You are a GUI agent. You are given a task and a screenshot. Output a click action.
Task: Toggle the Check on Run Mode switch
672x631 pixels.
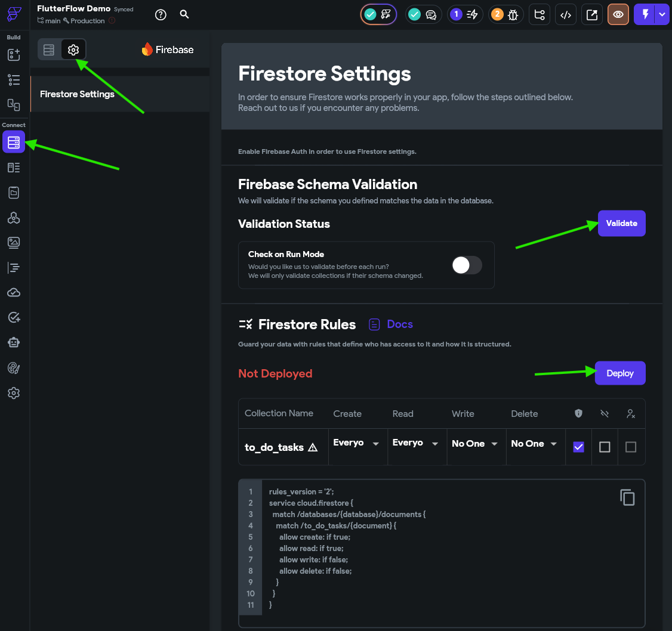coord(467,265)
